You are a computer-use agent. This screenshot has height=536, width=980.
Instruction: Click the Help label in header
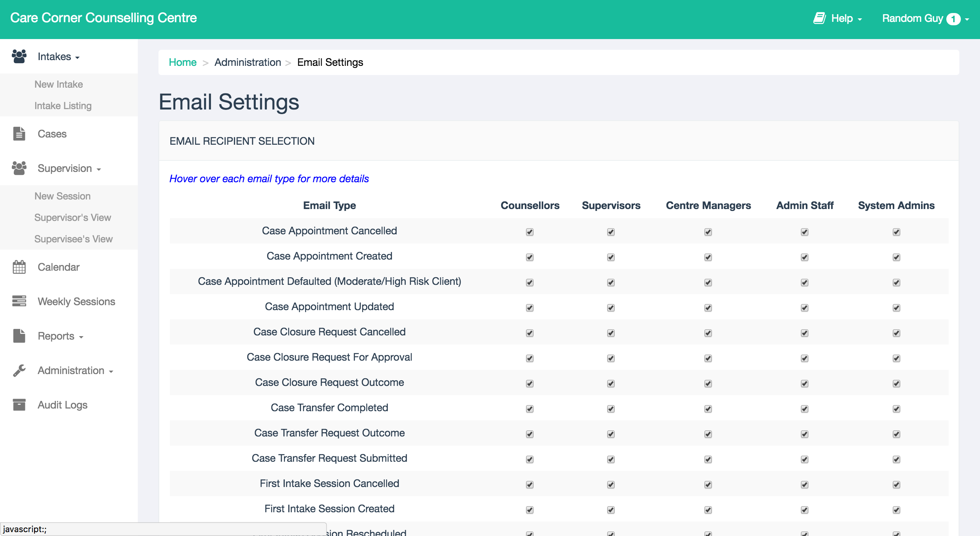[x=842, y=18]
